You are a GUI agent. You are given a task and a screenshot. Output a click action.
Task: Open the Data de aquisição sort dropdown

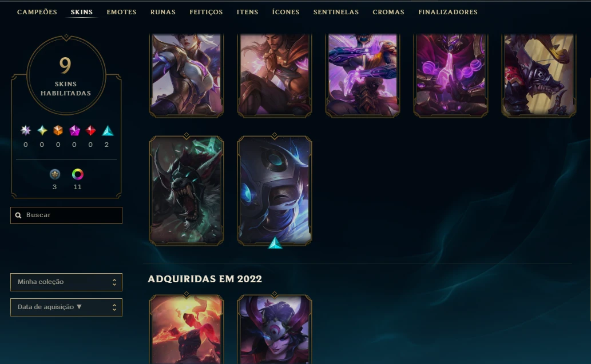coord(66,307)
